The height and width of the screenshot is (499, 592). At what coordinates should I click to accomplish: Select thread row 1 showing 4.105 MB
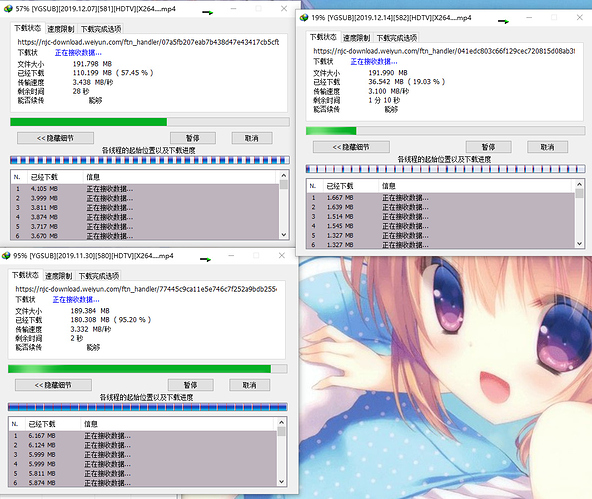pos(146,189)
